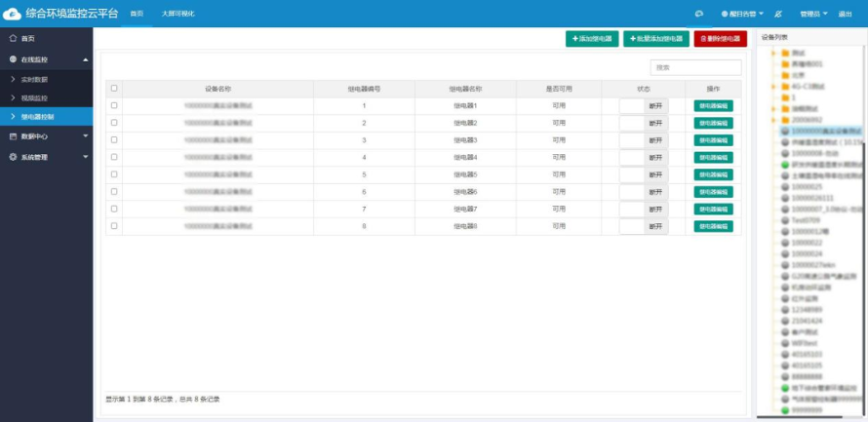Expand the 4G-C3 folder tree arrow
The image size is (868, 422).
pyautogui.click(x=773, y=87)
